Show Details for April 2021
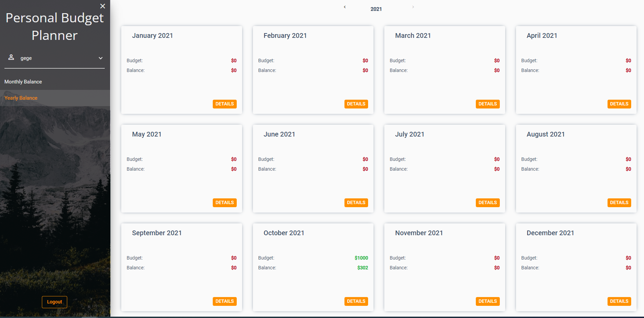644x318 pixels. (x=619, y=104)
